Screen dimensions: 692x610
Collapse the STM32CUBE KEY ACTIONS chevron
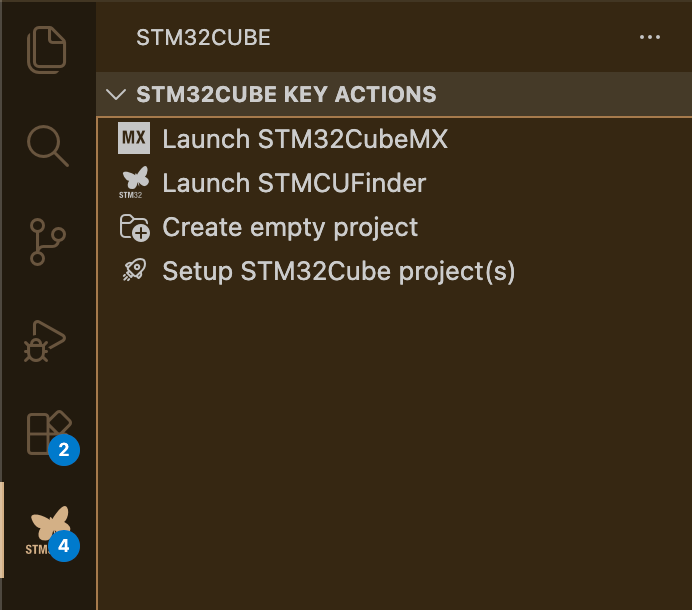(116, 96)
